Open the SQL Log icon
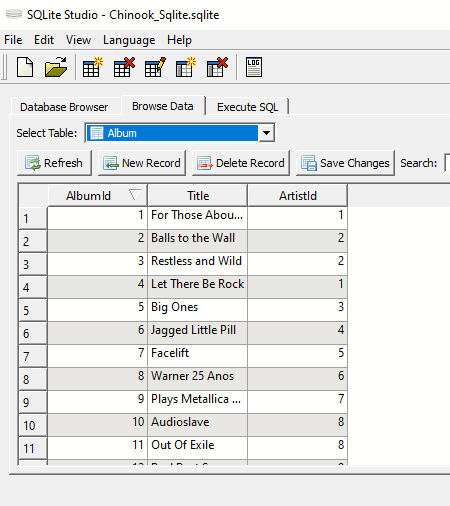 pyautogui.click(x=254, y=67)
